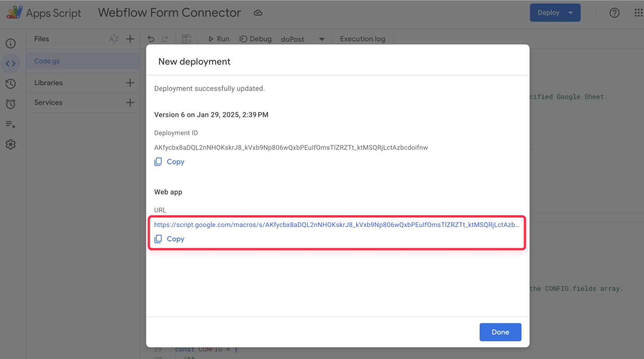Image resolution: width=644 pixels, height=359 pixels.
Task: Click 'Deployment successfully updated.' message
Action: pyautogui.click(x=209, y=89)
